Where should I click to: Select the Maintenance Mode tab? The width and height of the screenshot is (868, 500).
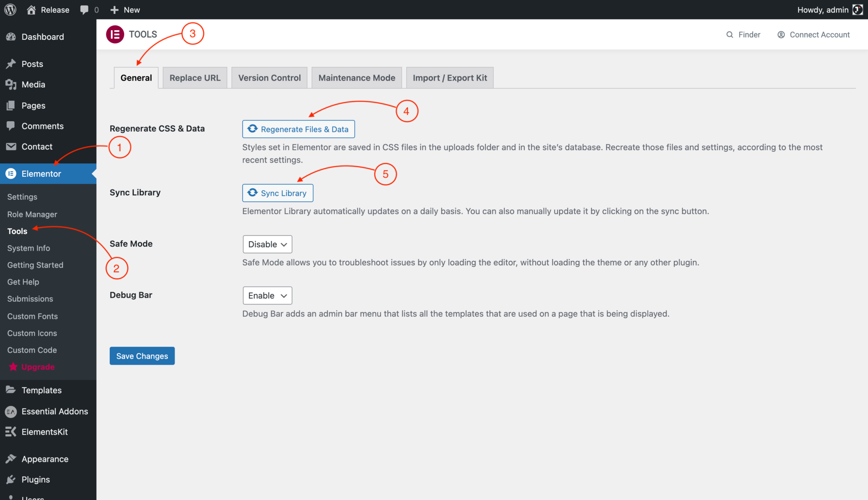[356, 78]
